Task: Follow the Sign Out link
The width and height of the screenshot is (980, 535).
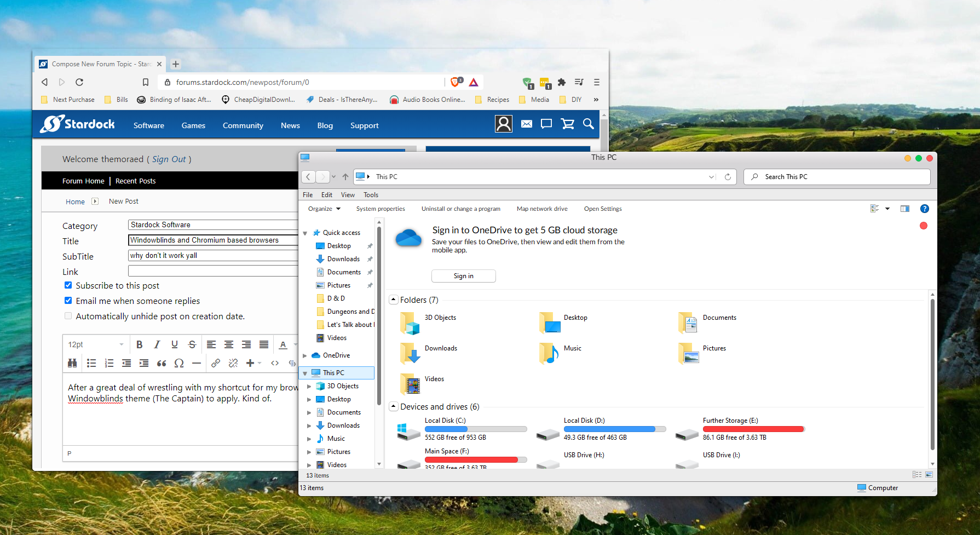Action: (x=169, y=159)
